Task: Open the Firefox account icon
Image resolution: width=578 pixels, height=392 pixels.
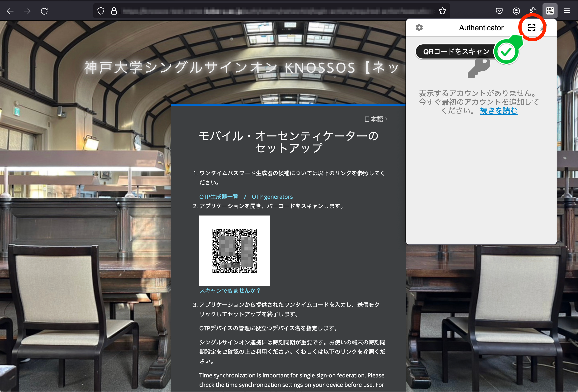Action: pos(516,11)
